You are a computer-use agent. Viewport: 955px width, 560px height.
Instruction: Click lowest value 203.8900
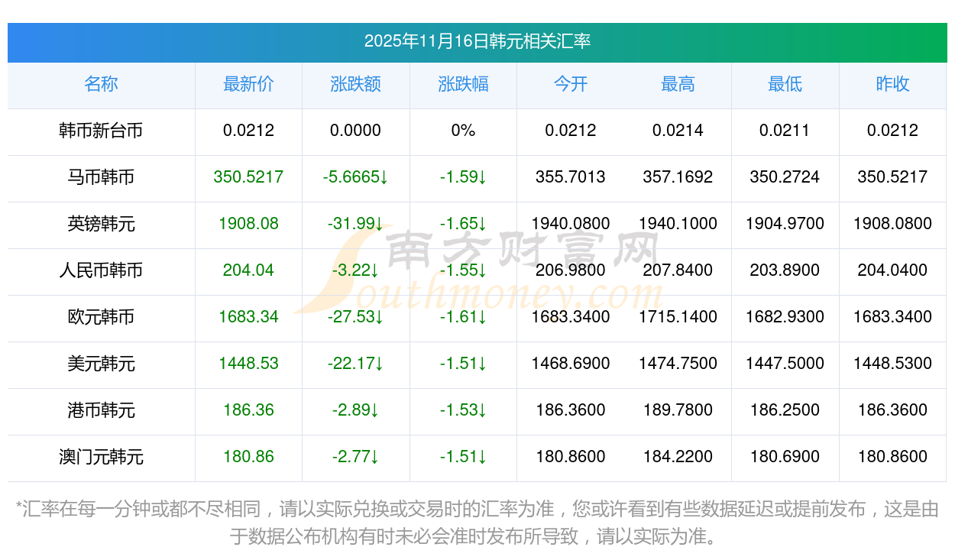pos(785,270)
